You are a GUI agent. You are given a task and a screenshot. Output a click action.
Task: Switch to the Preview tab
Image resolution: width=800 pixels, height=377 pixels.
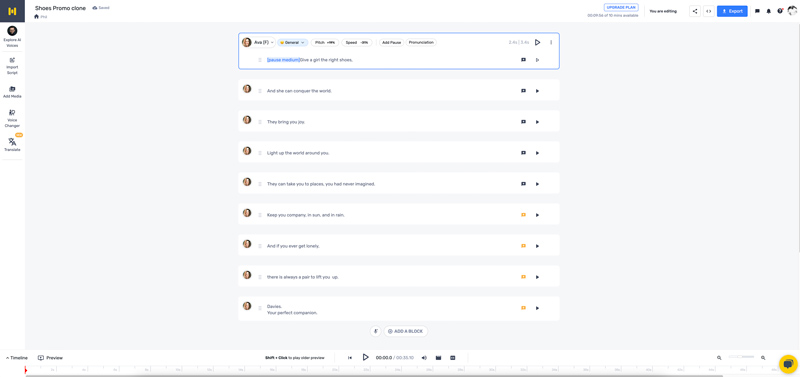pyautogui.click(x=51, y=358)
